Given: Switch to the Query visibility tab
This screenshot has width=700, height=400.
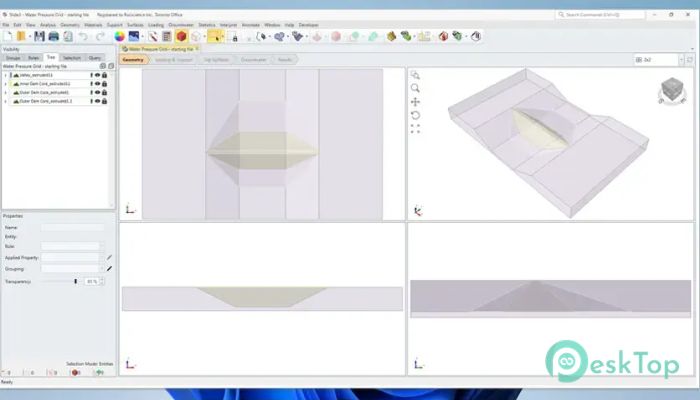Looking at the screenshot, I should (x=95, y=58).
